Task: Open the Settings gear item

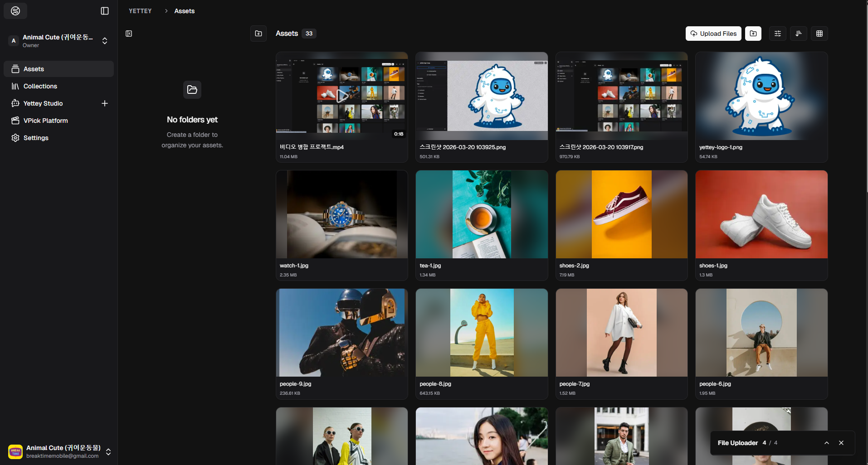Action: click(36, 138)
